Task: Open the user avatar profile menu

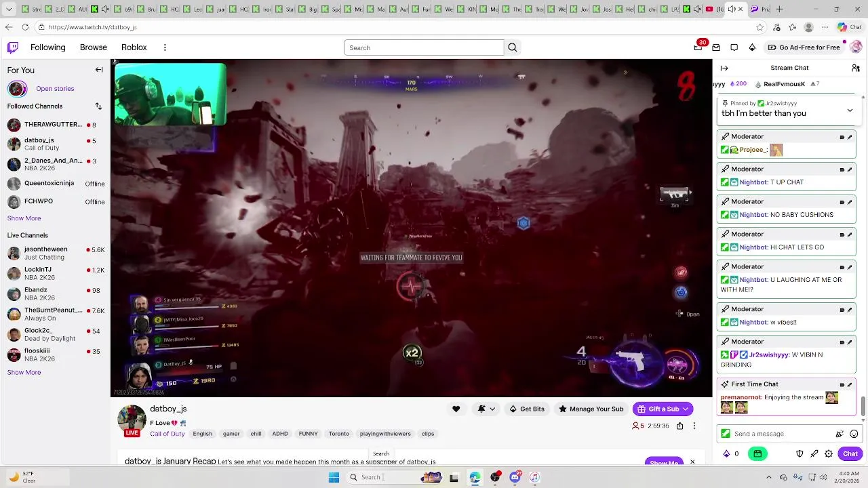Action: (x=855, y=47)
